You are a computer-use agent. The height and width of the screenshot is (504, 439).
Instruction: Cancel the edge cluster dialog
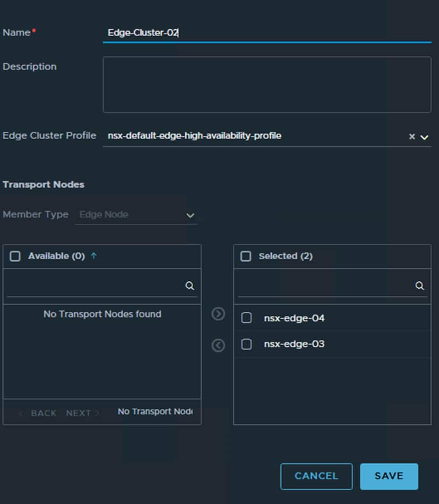pos(316,476)
